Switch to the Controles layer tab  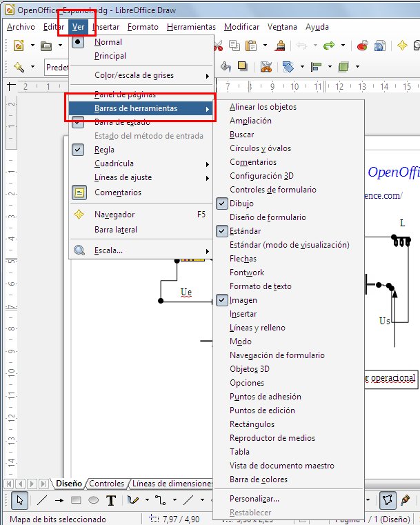(x=107, y=484)
